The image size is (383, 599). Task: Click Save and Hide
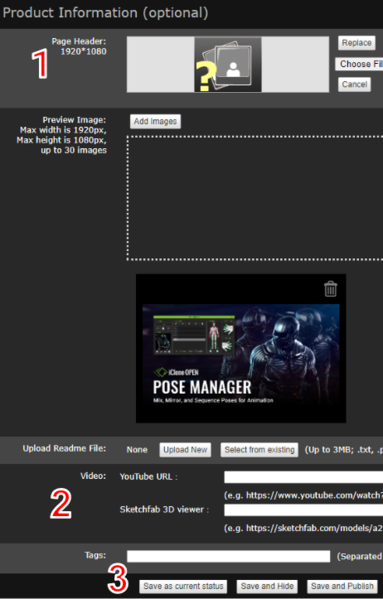point(267,586)
